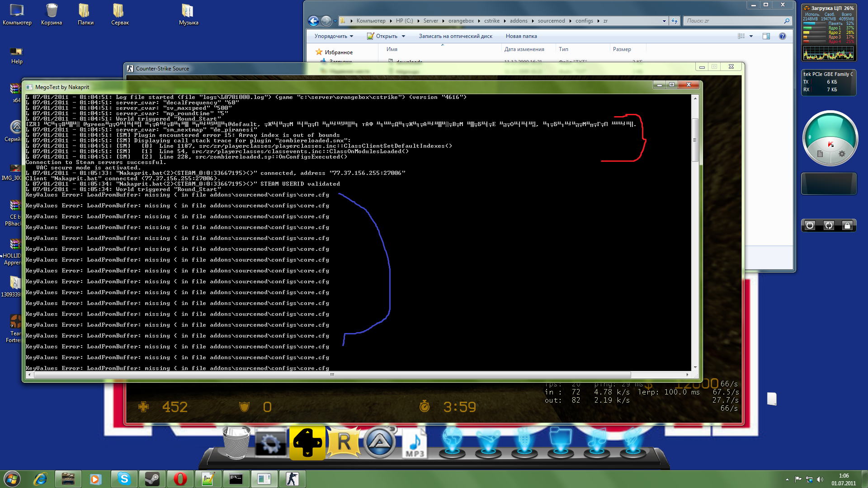Viewport: 868px width, 488px height.
Task: Click Explorer back navigation arrow
Action: point(313,21)
